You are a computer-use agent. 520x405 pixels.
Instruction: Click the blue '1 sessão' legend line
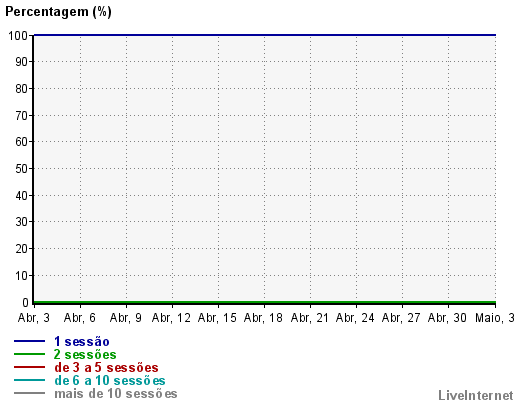coord(29,341)
